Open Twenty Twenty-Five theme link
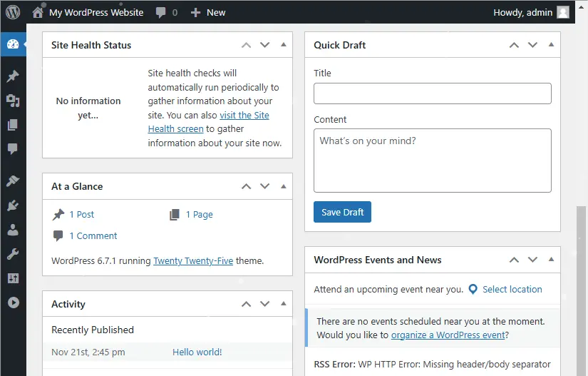 (193, 261)
